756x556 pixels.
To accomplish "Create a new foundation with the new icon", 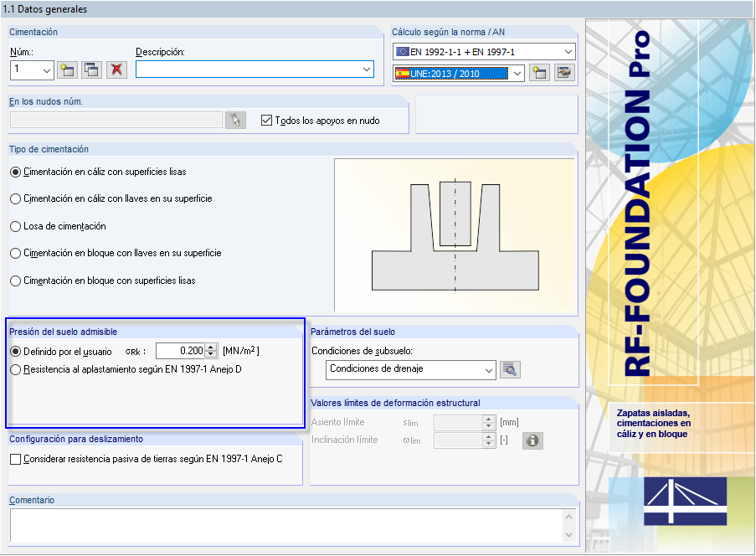I will pyautogui.click(x=68, y=70).
